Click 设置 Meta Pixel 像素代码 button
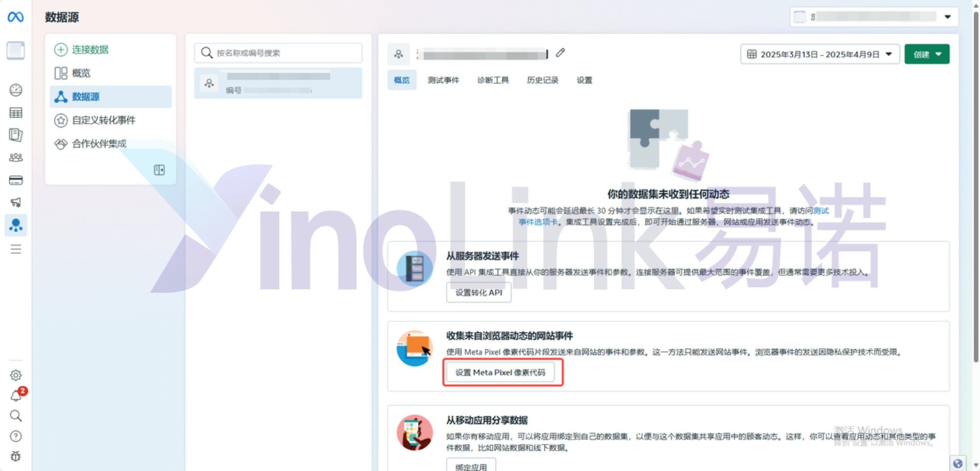 click(500, 372)
